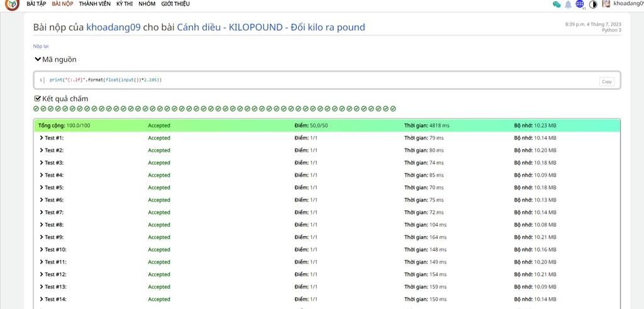Expand Test #11 details
Viewport: 644px width, 309px height.
[x=53, y=262]
